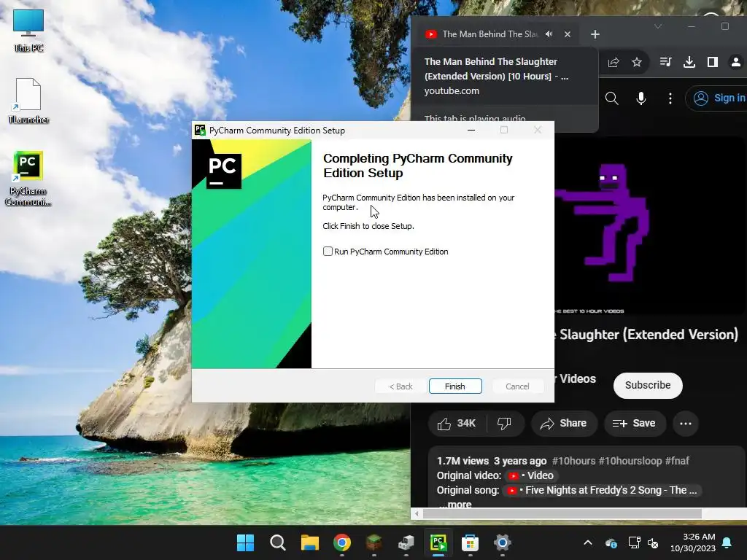The width and height of the screenshot is (747, 560).
Task: Select the TLauncher desktop shortcut
Action: point(28,101)
